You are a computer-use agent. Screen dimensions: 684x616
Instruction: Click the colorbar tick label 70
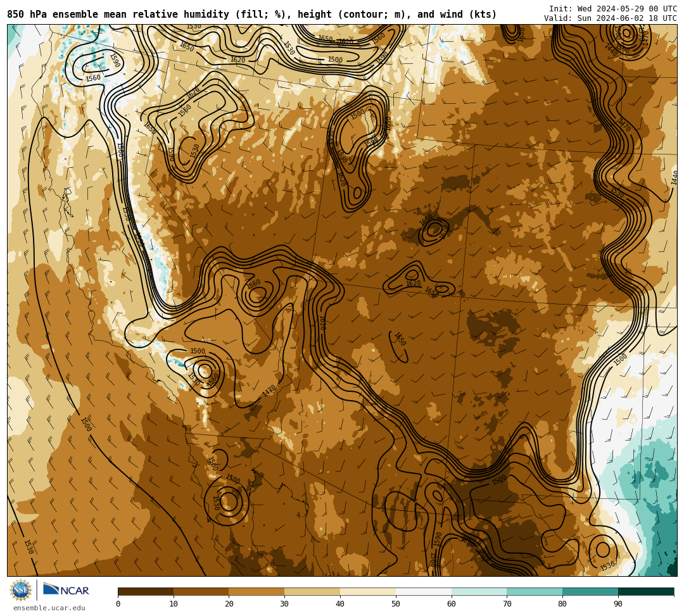coord(507,604)
